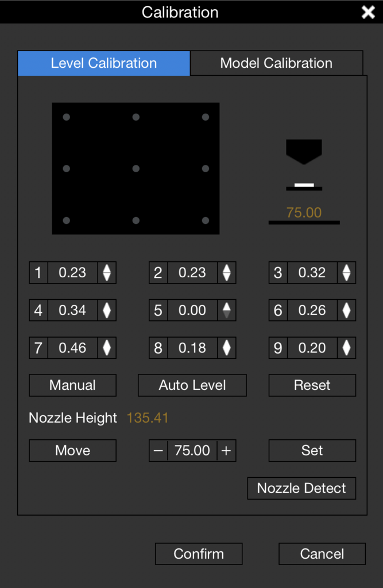Adjust point 8 value with stepper arrows
This screenshot has width=383, height=588.
tap(227, 348)
